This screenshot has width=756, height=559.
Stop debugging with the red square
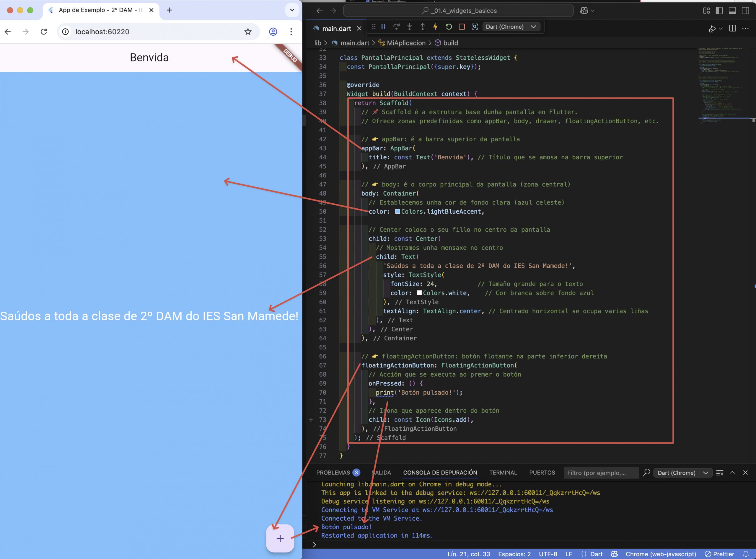(x=462, y=27)
